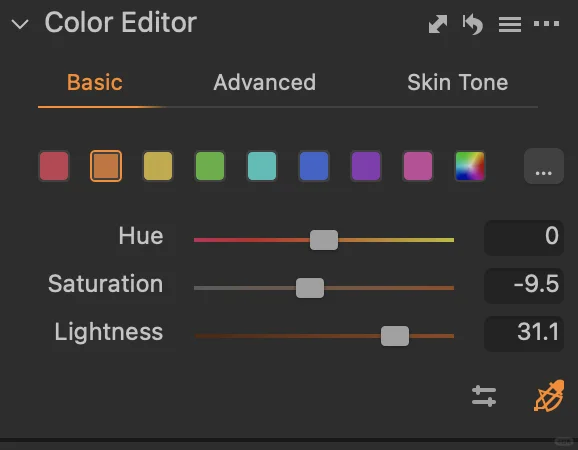Screen dimensions: 578x450
Task: Pick the yellow color swatch
Action: click(x=158, y=166)
